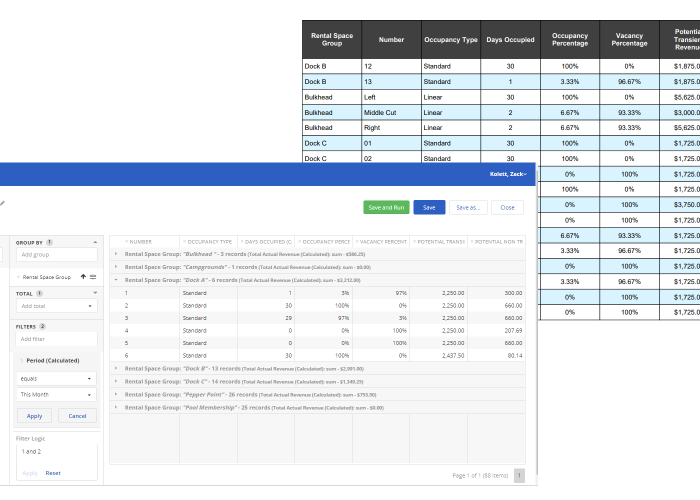Screen dimensions: 700x500
Task: Expand the Campgrounds rental space group row
Action: coord(116,267)
